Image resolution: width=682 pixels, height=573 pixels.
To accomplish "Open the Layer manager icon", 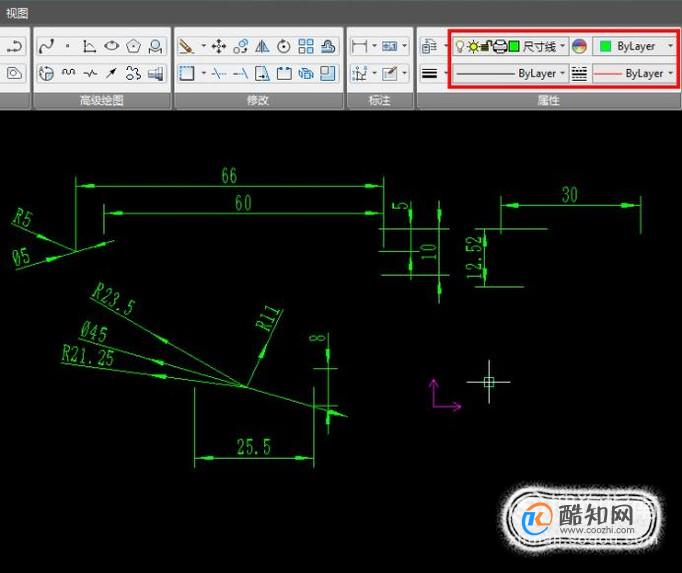I will tap(429, 46).
